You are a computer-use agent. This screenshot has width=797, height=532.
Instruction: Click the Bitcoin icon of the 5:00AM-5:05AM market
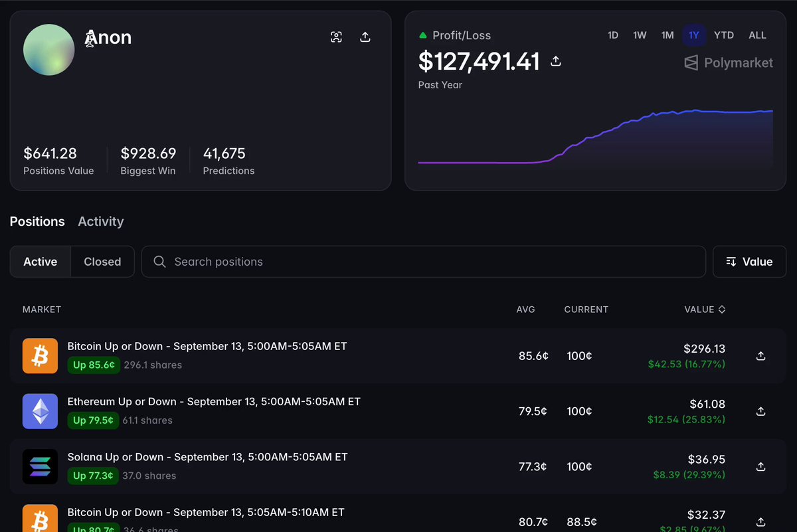[x=40, y=356]
